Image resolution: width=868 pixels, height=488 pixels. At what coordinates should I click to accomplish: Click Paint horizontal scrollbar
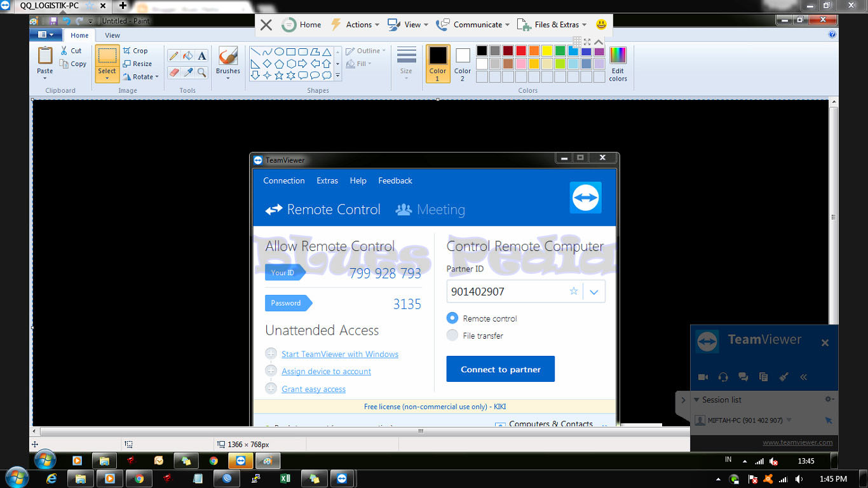point(420,431)
